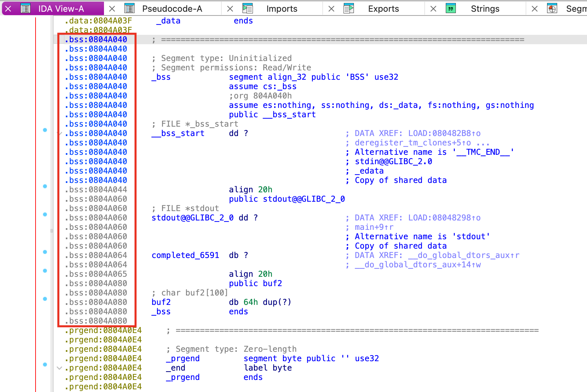Viewport: 587px width, 392px height.
Task: Click 'public stdout@@GLIBC_2_0' declaration
Action: [x=287, y=199]
